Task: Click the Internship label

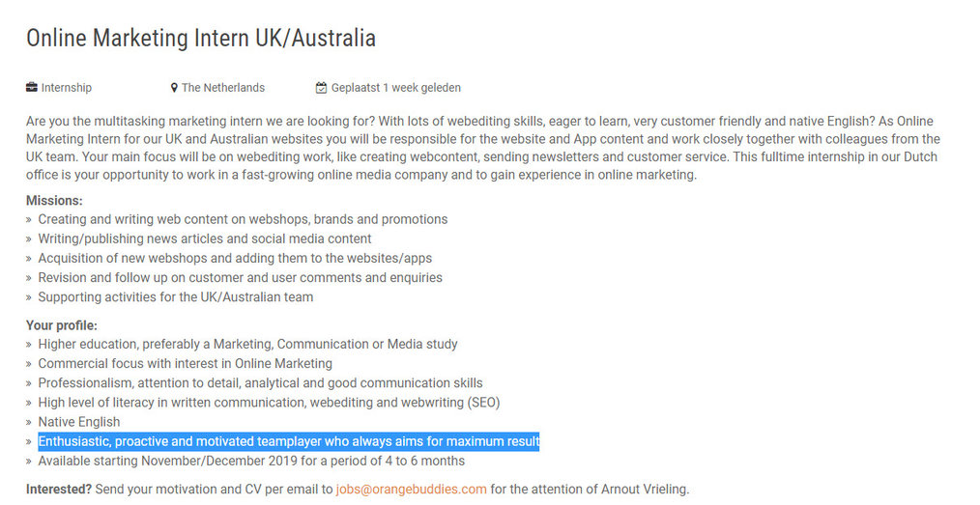Action: pyautogui.click(x=67, y=88)
